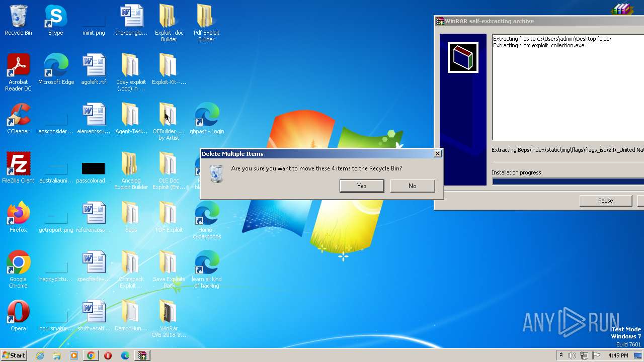Select the gbpast - Login shortcut

207,119
